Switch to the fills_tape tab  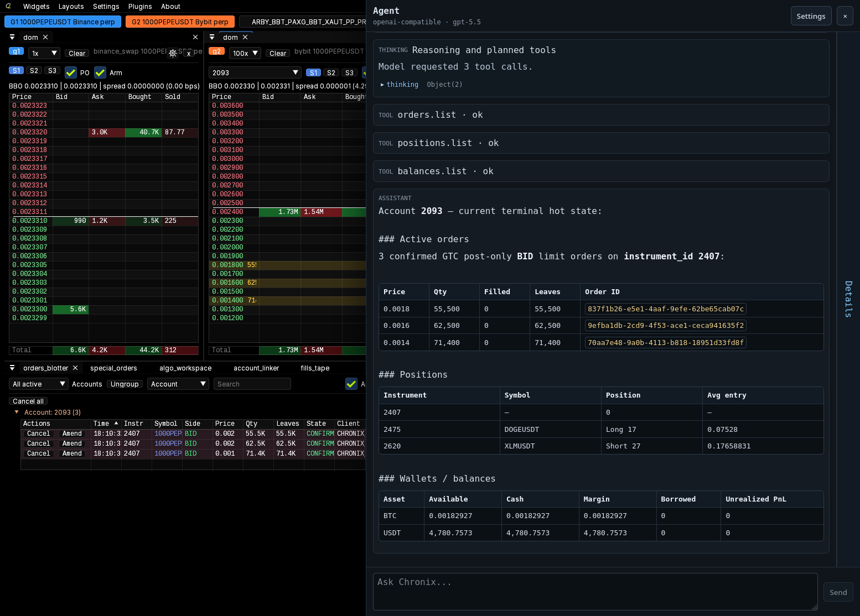(x=315, y=368)
